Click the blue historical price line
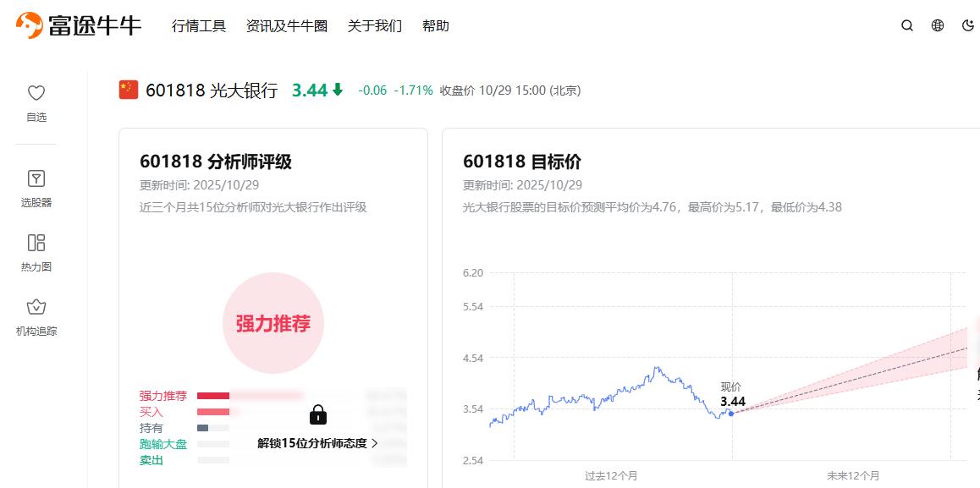980x488 pixels. coord(610,397)
